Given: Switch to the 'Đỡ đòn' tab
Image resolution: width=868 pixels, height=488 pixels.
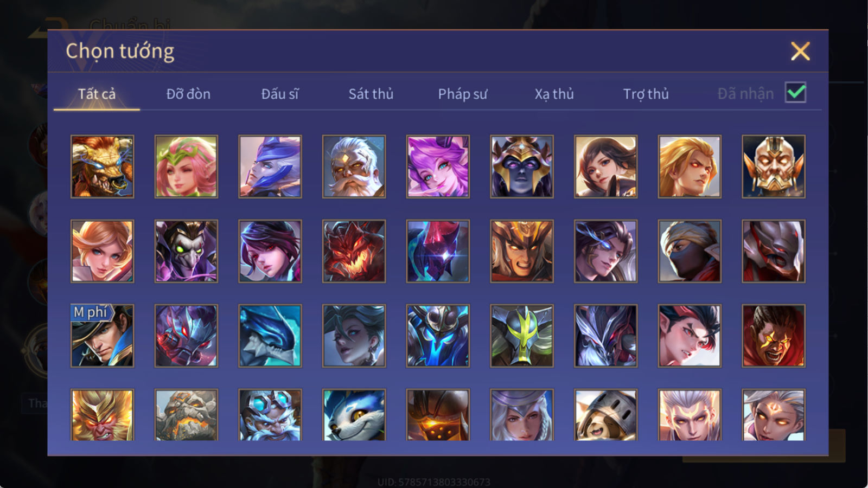Looking at the screenshot, I should pyautogui.click(x=188, y=94).
